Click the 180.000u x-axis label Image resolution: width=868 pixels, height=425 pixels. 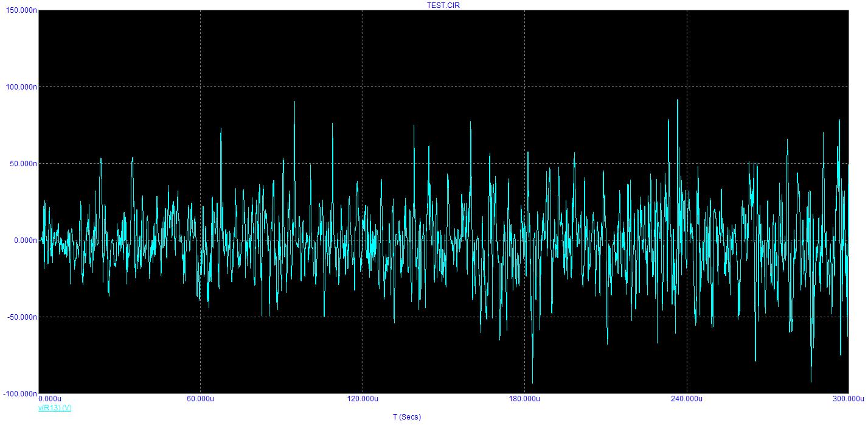click(524, 399)
